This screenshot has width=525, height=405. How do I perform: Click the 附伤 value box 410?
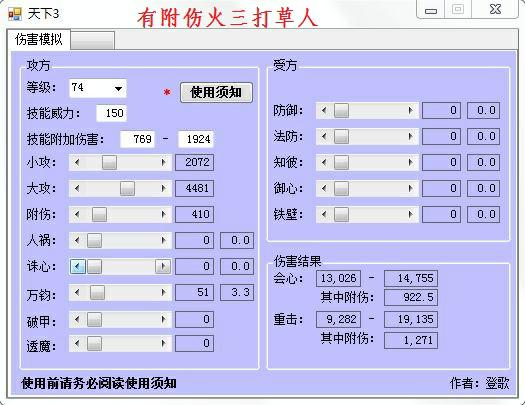tap(195, 215)
